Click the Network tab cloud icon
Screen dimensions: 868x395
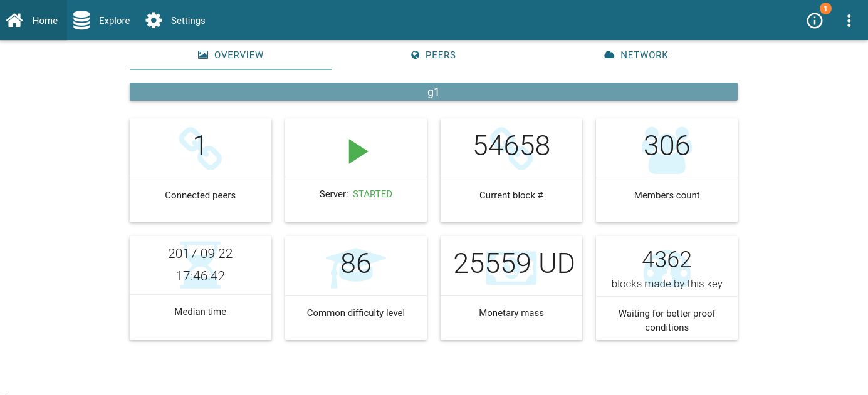[x=609, y=55]
